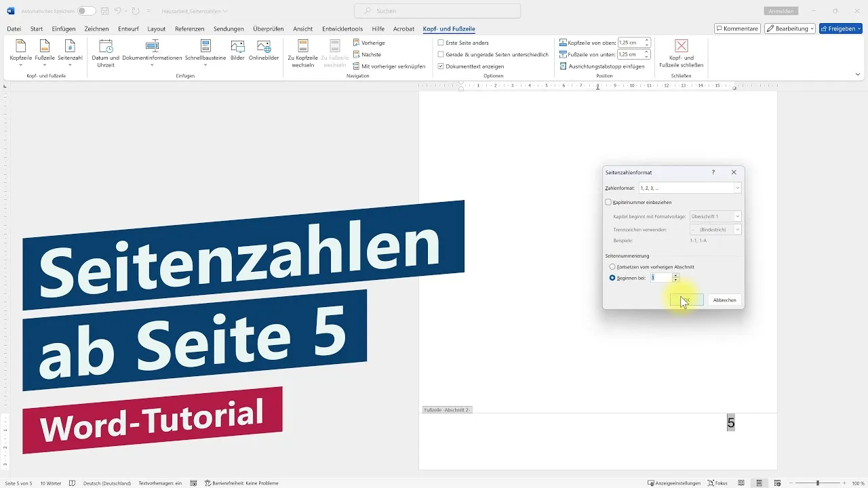Screen dimensions: 868x488
Task: Click the redo icon in title bar
Action: point(136,11)
